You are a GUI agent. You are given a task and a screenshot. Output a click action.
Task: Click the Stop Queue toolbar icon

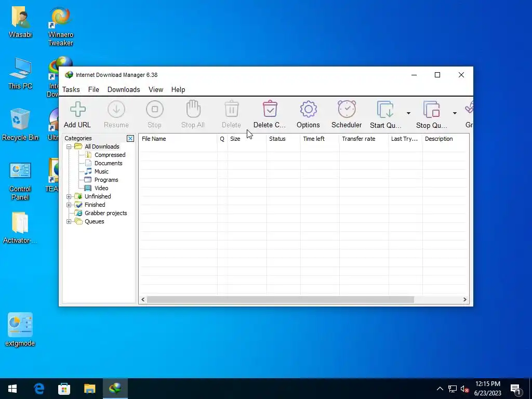431,109
